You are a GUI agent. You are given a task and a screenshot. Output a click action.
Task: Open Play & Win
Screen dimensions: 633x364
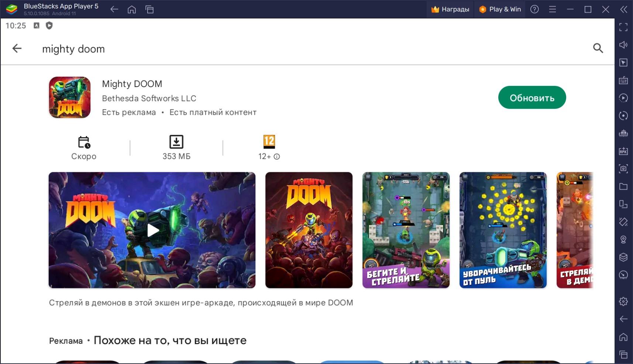tap(500, 9)
